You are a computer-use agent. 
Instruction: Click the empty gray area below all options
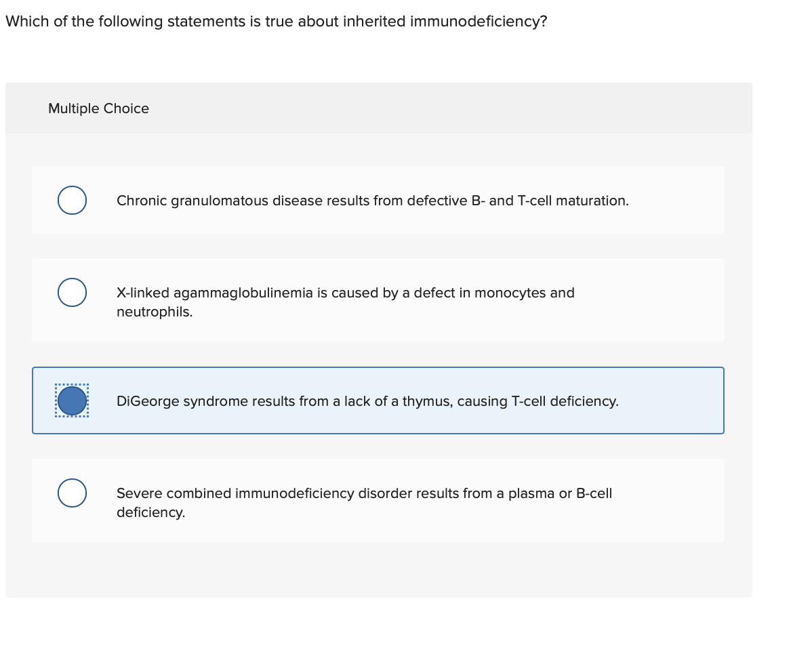pos(378,569)
